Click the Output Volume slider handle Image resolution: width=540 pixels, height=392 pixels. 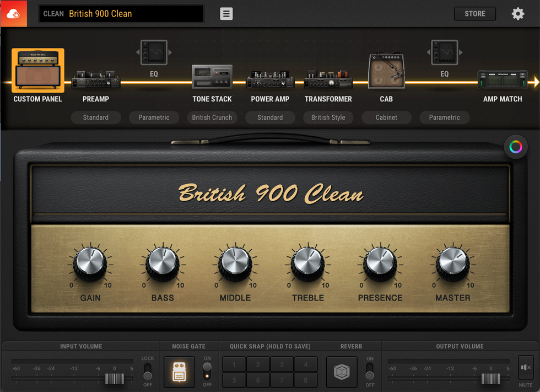490,379
